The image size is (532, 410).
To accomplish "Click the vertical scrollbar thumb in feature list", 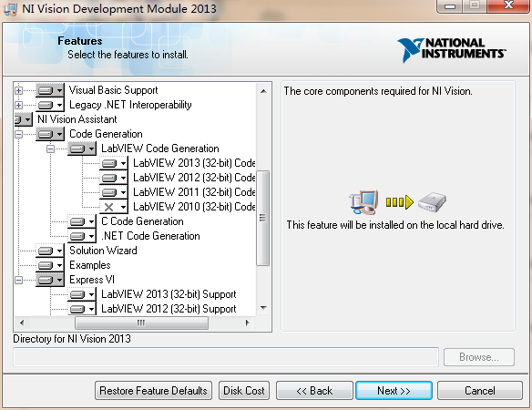I will click(x=263, y=218).
